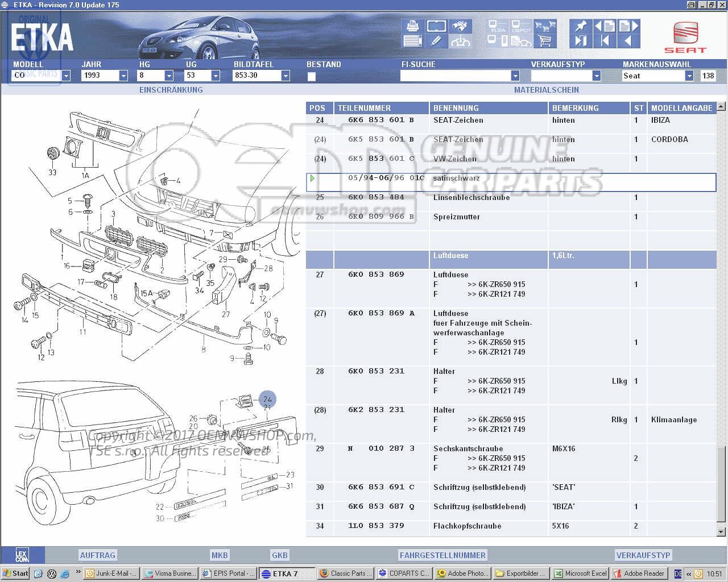Click the single shopping cart icon
The width and height of the screenshot is (728, 582).
[x=545, y=41]
